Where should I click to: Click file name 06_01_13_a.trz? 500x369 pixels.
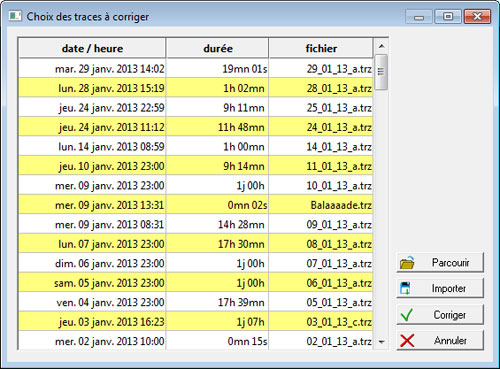click(339, 283)
